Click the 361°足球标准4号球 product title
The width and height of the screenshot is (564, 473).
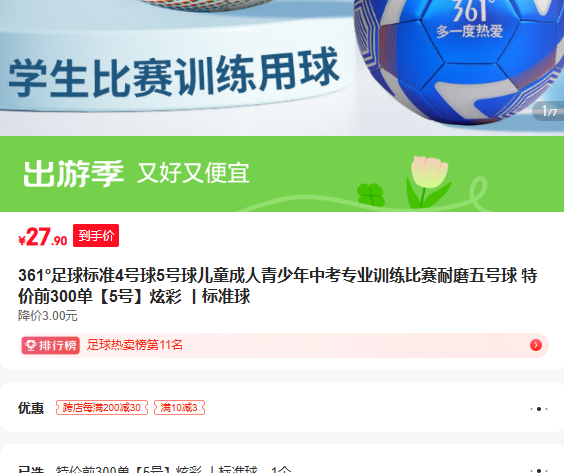pos(278,286)
